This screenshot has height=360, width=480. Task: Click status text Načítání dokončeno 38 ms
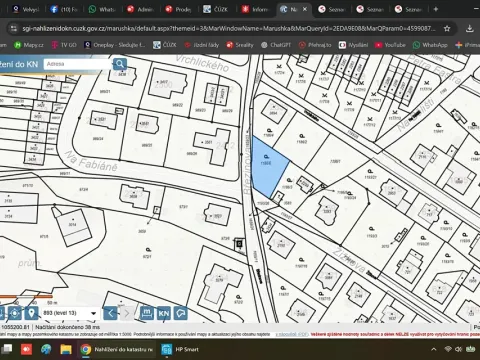pyautogui.click(x=68, y=327)
